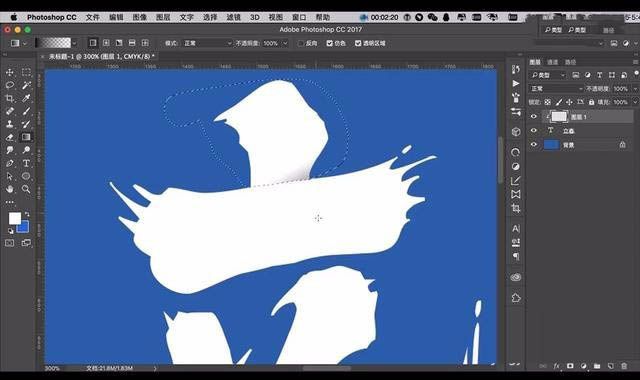Delete layer with trash icon

624,366
